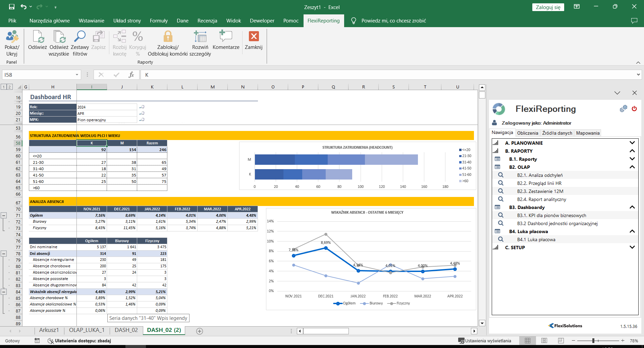Open Komentarze from the ribbon
Image resolution: width=644 pixels, height=348 pixels.
[x=226, y=37]
